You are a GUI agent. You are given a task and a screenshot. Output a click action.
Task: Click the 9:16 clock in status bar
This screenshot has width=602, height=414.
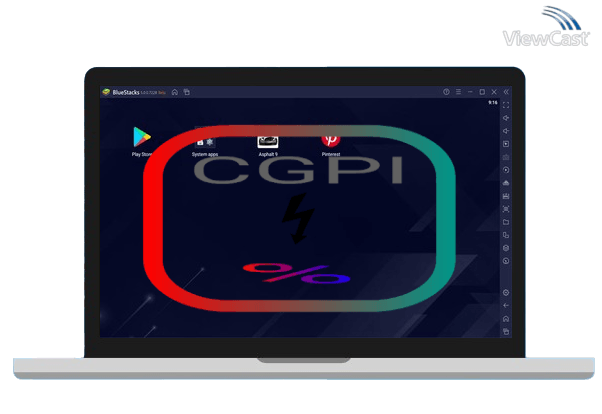point(493,103)
